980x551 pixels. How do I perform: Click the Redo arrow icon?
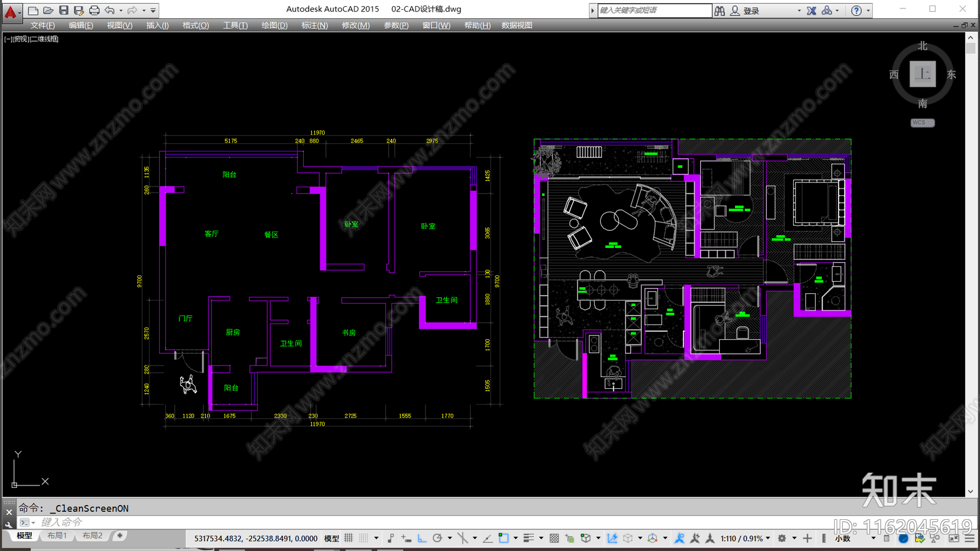pyautogui.click(x=132, y=10)
